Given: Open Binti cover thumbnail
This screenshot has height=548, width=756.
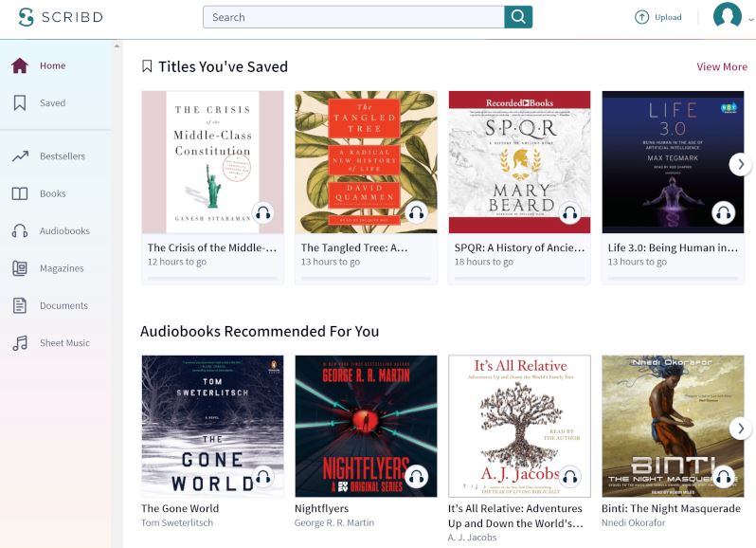Looking at the screenshot, I should [x=673, y=427].
